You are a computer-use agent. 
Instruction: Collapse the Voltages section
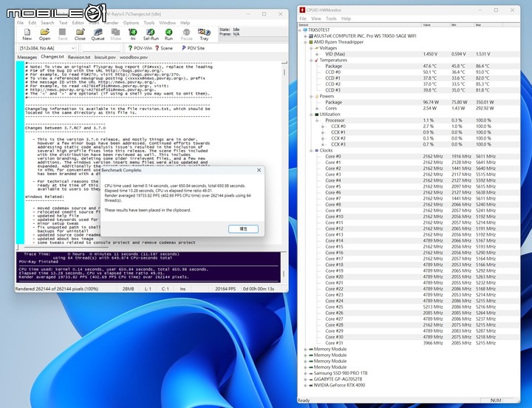[311, 48]
